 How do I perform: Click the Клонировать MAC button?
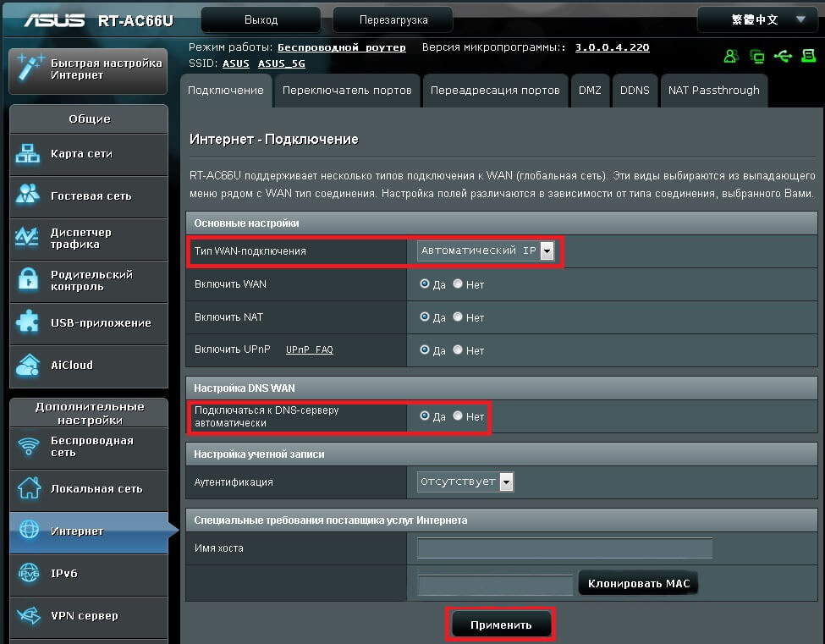click(x=638, y=583)
